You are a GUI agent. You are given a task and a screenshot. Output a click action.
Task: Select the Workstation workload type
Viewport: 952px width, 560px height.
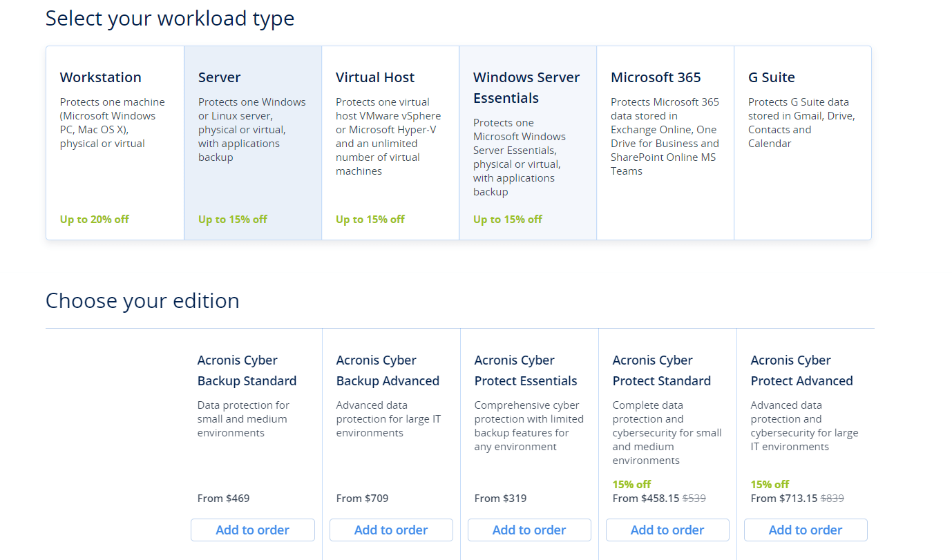pyautogui.click(x=115, y=143)
